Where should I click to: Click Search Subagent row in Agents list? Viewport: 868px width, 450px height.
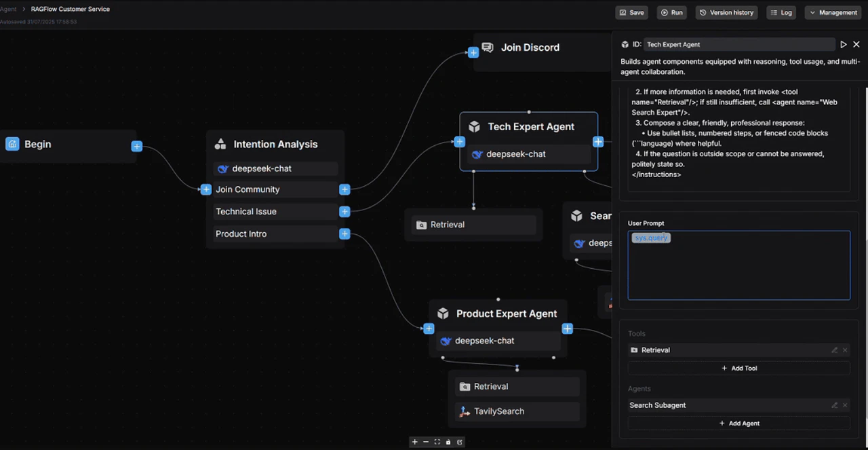point(739,405)
